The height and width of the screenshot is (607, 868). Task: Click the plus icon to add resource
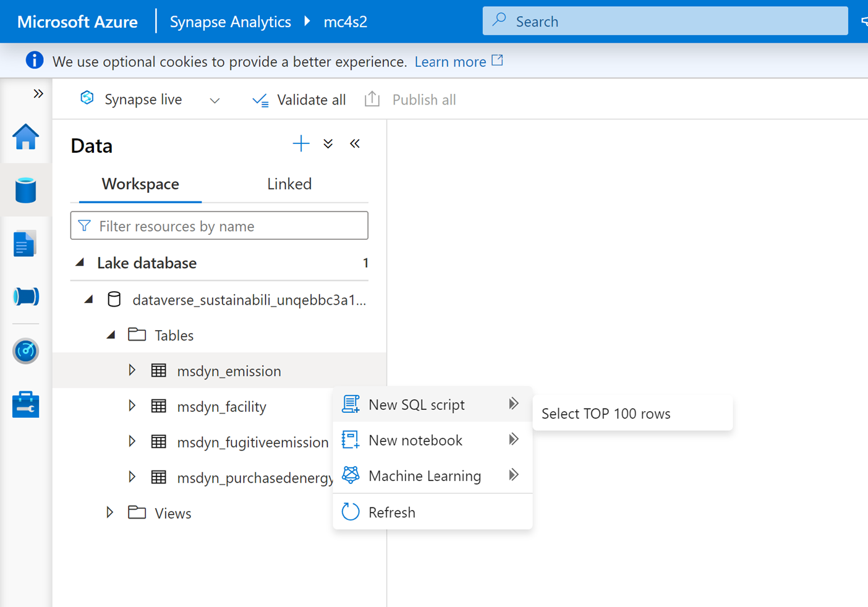click(301, 144)
